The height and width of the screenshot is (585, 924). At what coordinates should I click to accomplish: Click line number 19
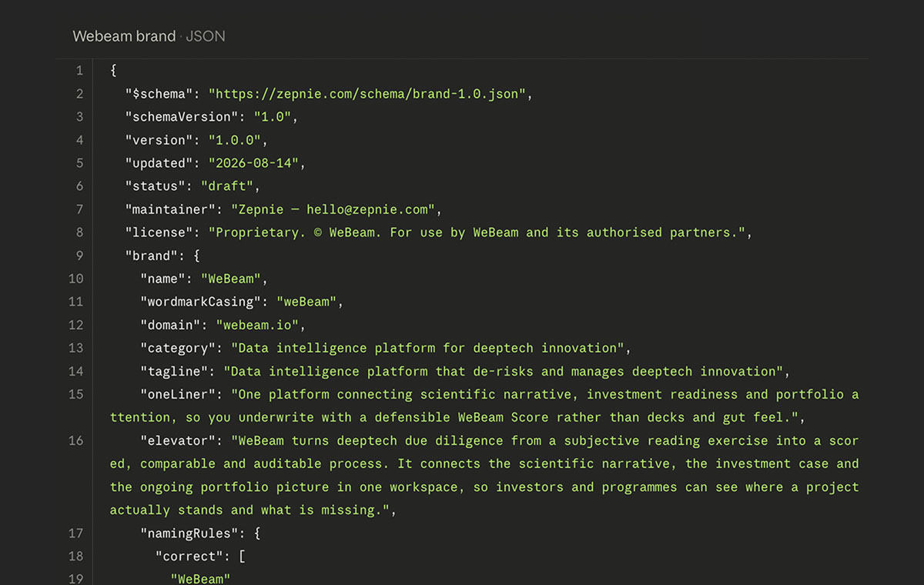tap(76, 579)
